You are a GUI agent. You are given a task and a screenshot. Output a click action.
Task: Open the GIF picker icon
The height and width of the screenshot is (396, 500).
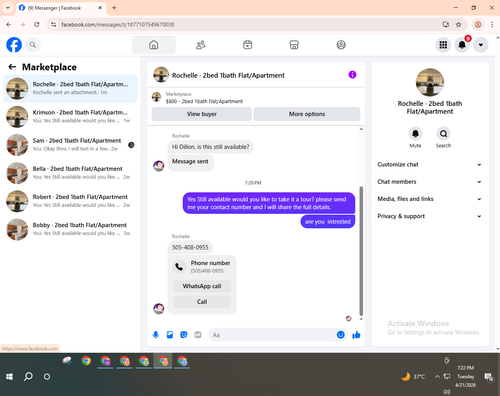(198, 335)
